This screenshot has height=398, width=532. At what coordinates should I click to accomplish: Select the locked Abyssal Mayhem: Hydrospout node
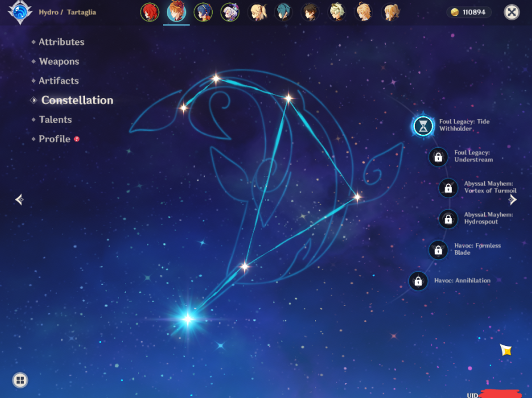[x=448, y=219]
